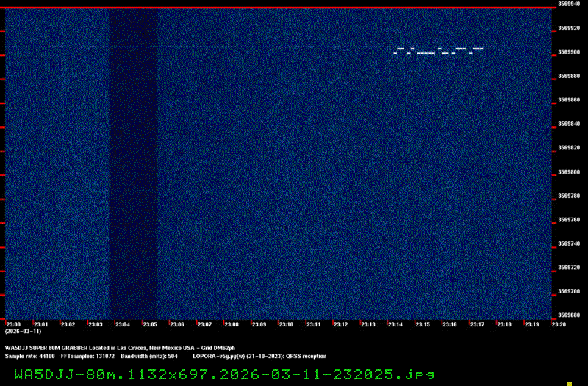The height and width of the screenshot is (386, 588).
Task: Click the 3569800 frequency label
Action: [x=569, y=172]
